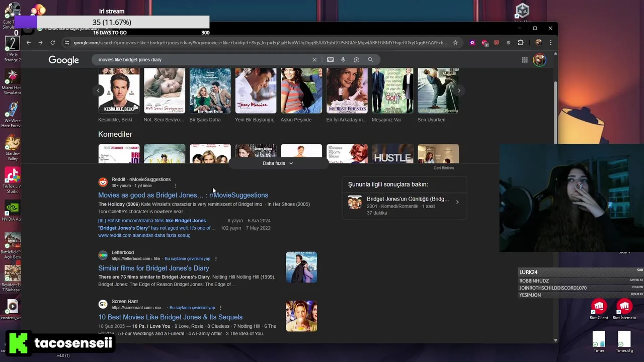Go back with browser back arrow
644x362 pixels.
(29, 43)
